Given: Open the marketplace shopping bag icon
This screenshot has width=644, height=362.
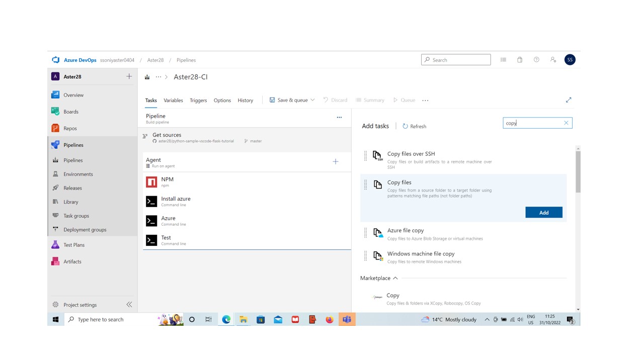Looking at the screenshot, I should coord(520,60).
